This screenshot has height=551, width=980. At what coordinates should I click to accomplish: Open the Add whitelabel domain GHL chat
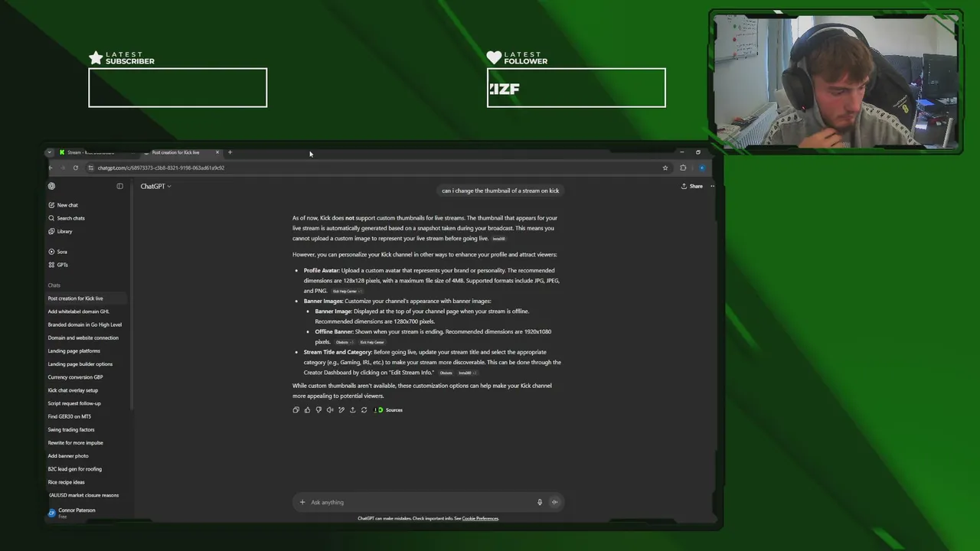point(87,311)
